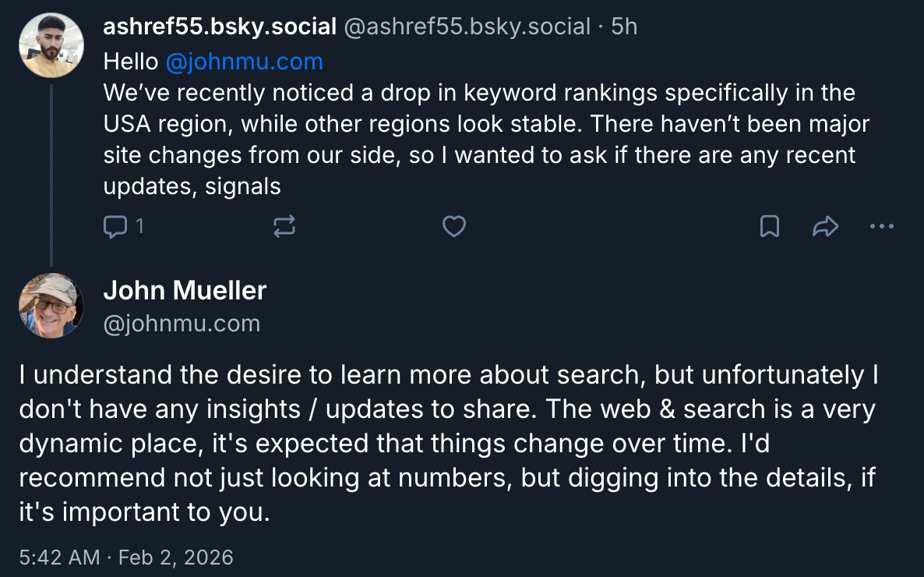Click the gray @ashref55.bsky.social handle
924x577 pixels.
click(467, 27)
